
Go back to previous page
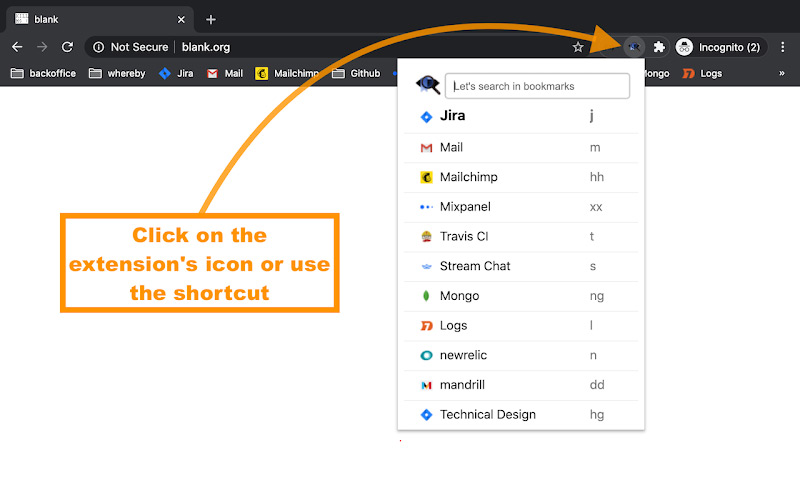(x=17, y=47)
